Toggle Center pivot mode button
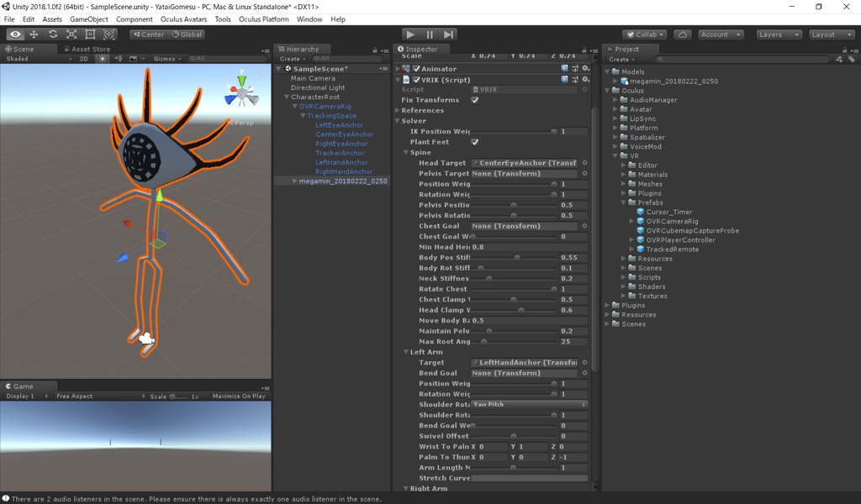Viewport: 861px width, 504px height. click(149, 34)
